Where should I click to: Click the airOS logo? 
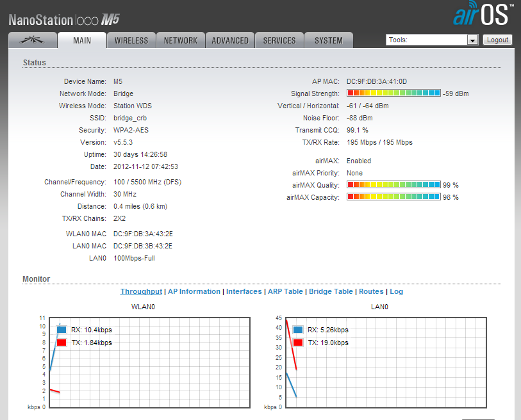coord(483,14)
